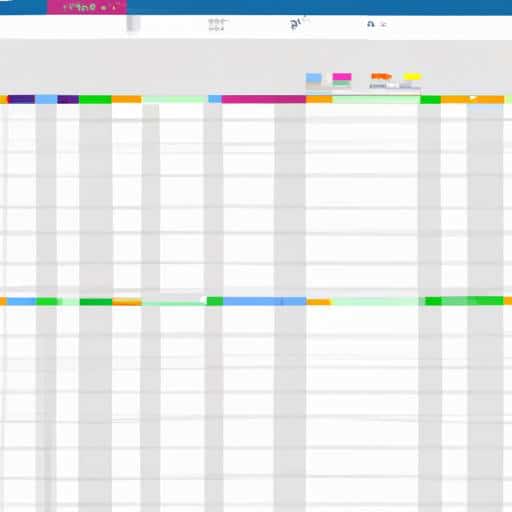
Task: Select the orange segment right of the long blue bar
Action: pyautogui.click(x=318, y=302)
